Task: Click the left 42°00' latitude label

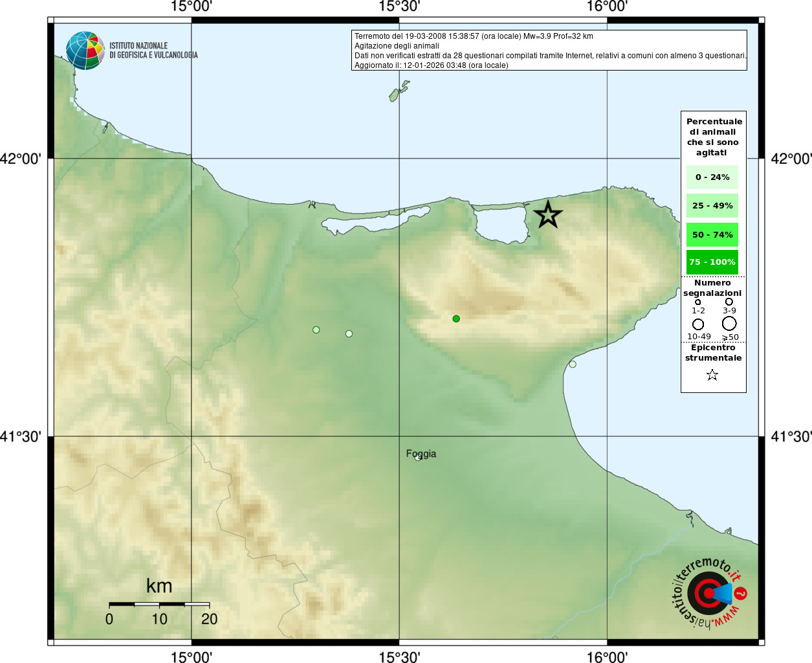Action: [x=21, y=159]
